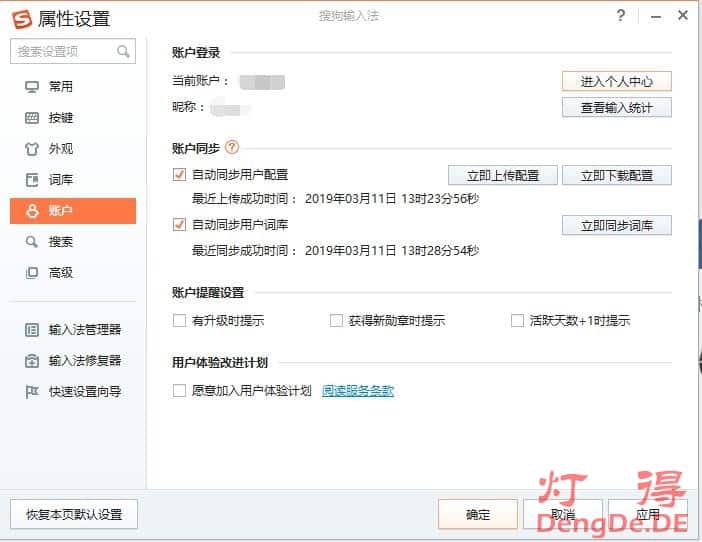Disable 自动同步用户配置 checkbox
Viewport: 702px width, 542px height.
180,175
